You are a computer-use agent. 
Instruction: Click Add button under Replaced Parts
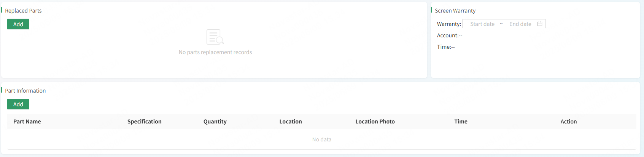(18, 24)
